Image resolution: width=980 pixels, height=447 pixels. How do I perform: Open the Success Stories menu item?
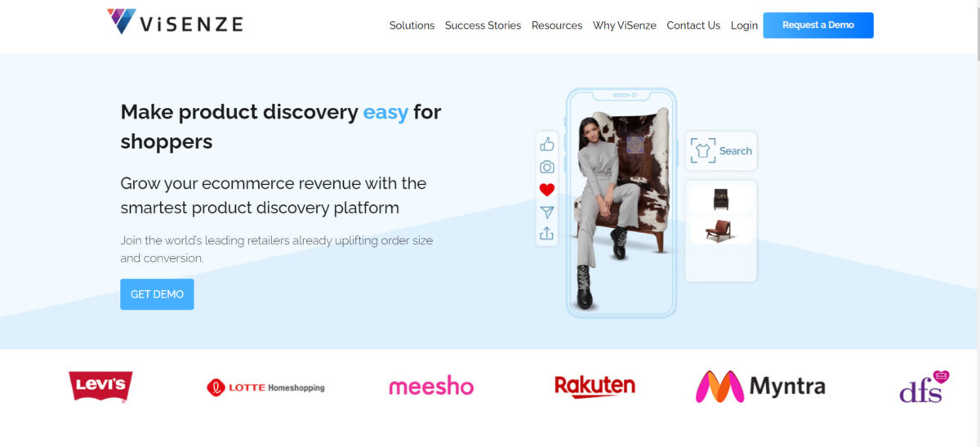pos(483,25)
